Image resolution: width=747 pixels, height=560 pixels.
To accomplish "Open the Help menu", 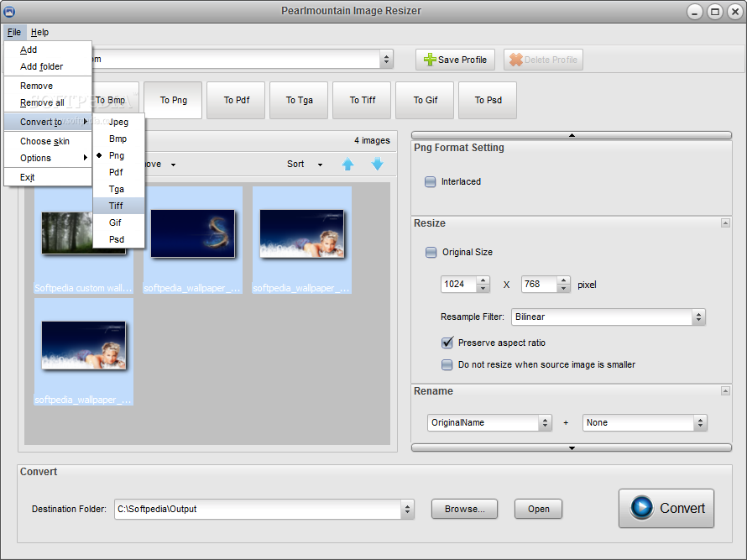I will click(x=40, y=33).
